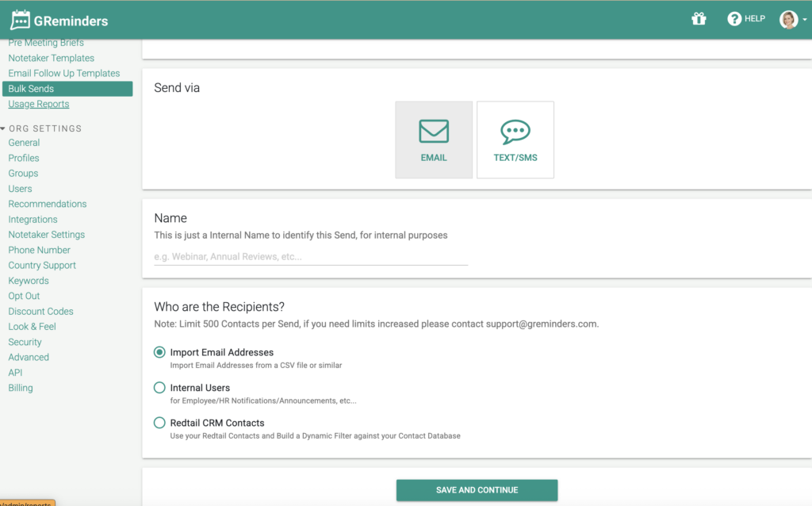Open Integrations settings
The height and width of the screenshot is (506, 812).
(33, 219)
